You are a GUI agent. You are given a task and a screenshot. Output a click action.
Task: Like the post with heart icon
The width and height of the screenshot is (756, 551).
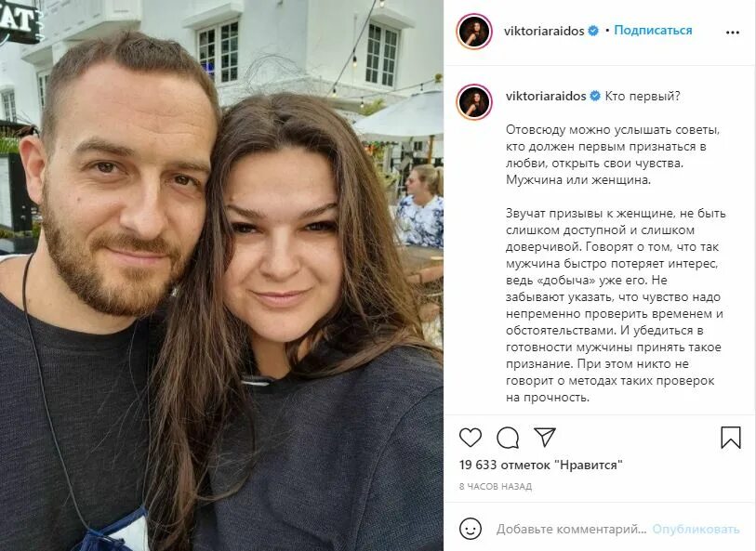[x=471, y=438]
